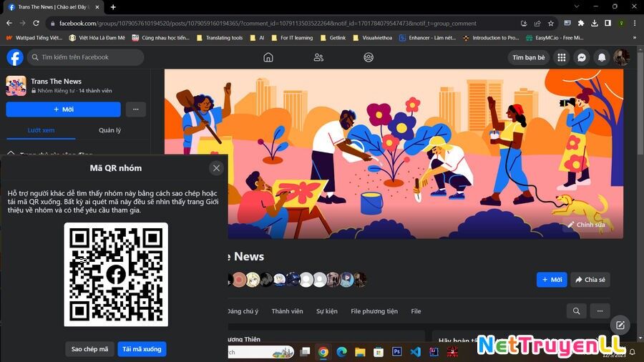Open the EasyMC.io bookmark
The width and height of the screenshot is (644, 362).
point(555,38)
